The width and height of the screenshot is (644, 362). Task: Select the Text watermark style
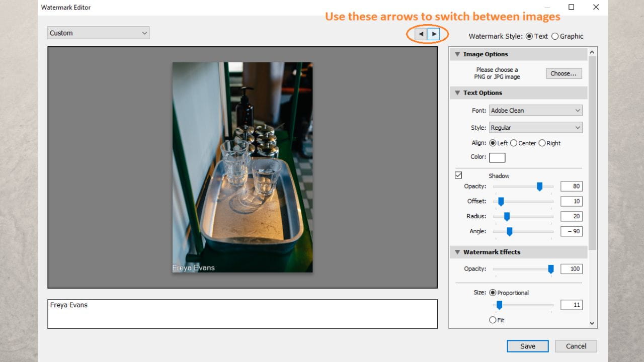[529, 36]
